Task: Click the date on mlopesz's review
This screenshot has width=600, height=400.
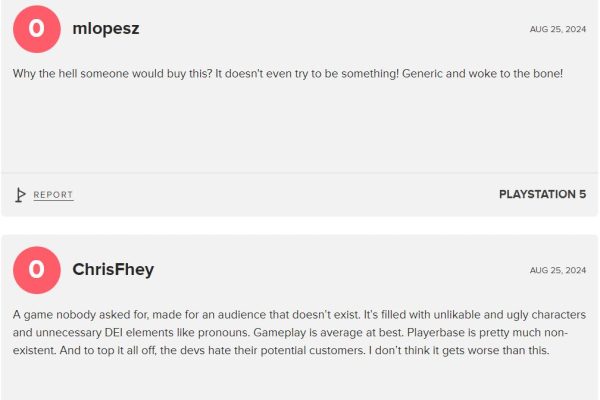Action: tap(558, 29)
